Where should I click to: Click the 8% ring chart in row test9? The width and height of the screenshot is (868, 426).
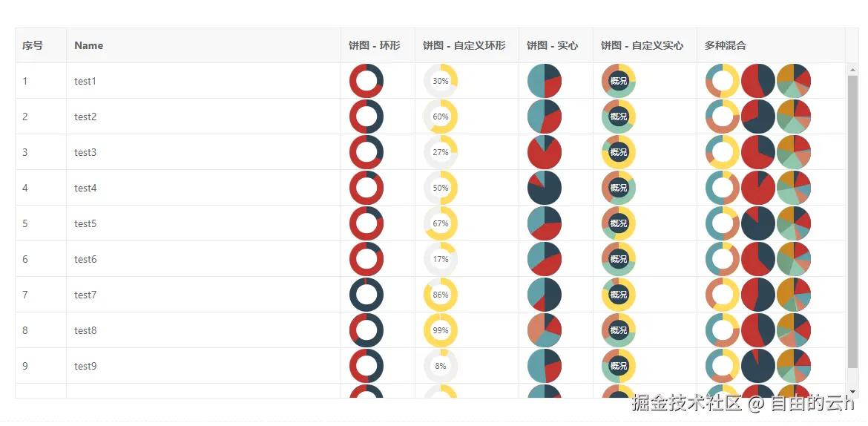tap(441, 366)
